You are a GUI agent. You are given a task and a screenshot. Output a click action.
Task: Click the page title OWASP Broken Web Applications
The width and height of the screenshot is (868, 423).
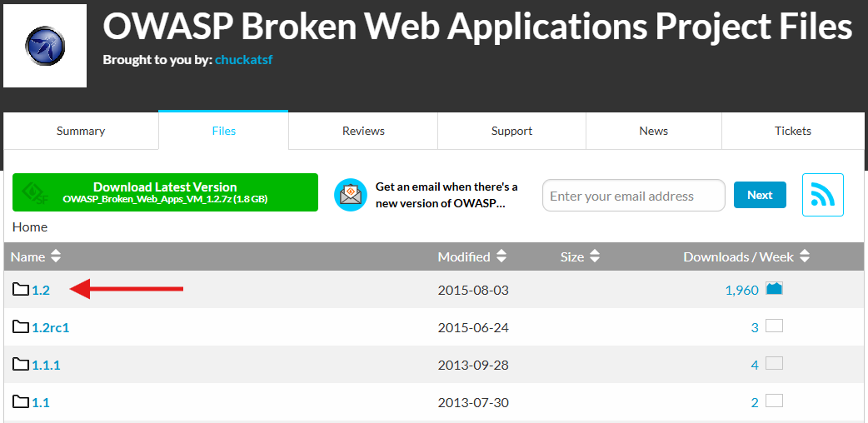(477, 27)
